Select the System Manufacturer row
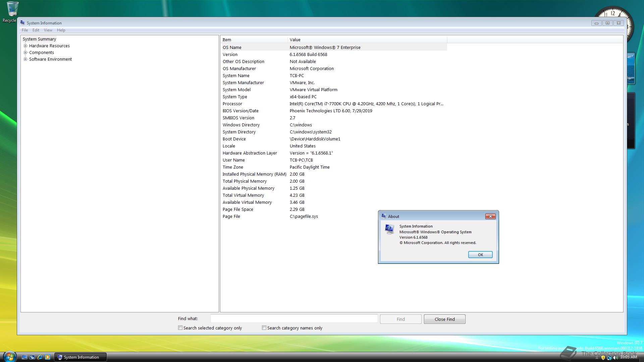 click(x=334, y=82)
